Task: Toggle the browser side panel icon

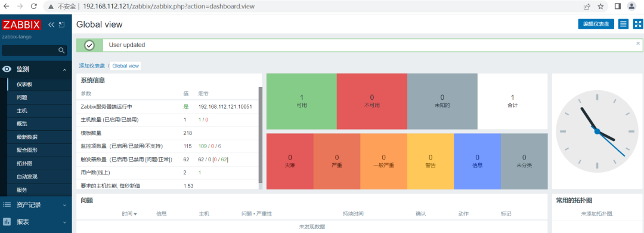Action: tap(617, 6)
